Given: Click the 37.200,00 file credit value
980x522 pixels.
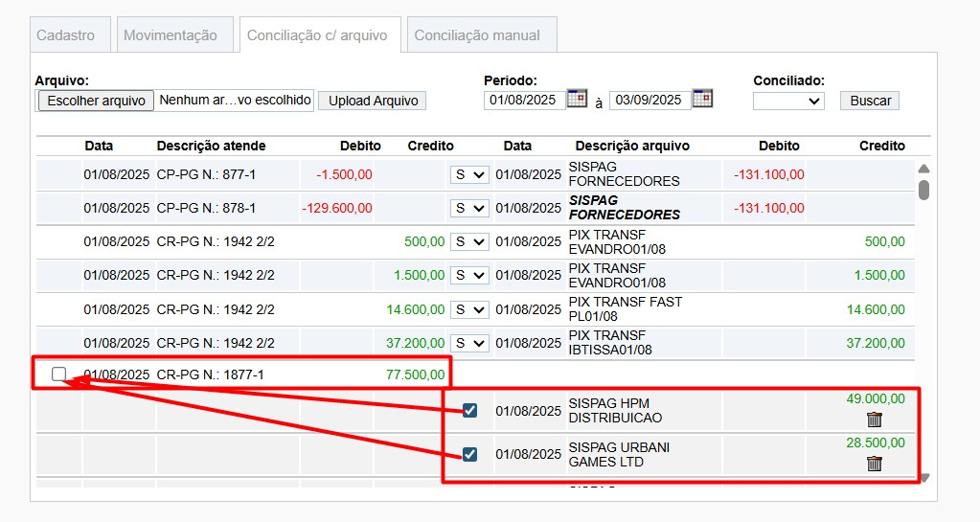Looking at the screenshot, I should click(876, 343).
